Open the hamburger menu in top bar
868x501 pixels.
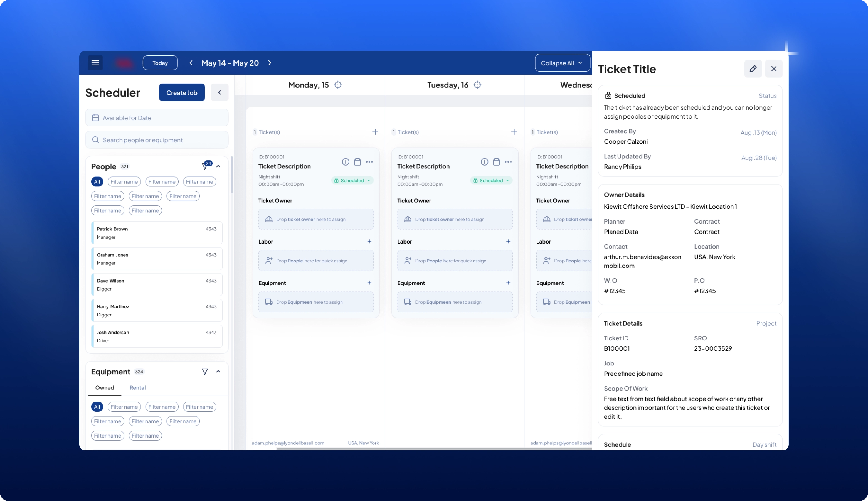[x=95, y=63]
